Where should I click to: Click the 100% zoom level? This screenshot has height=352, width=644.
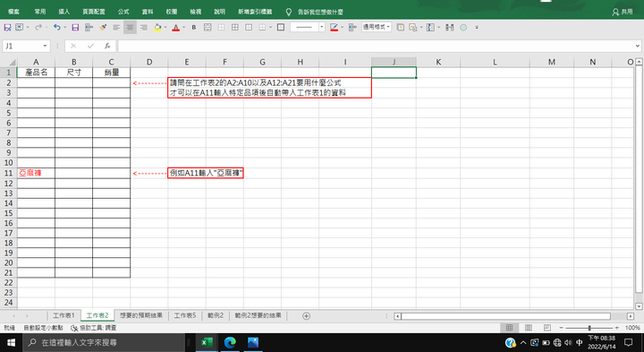point(632,328)
